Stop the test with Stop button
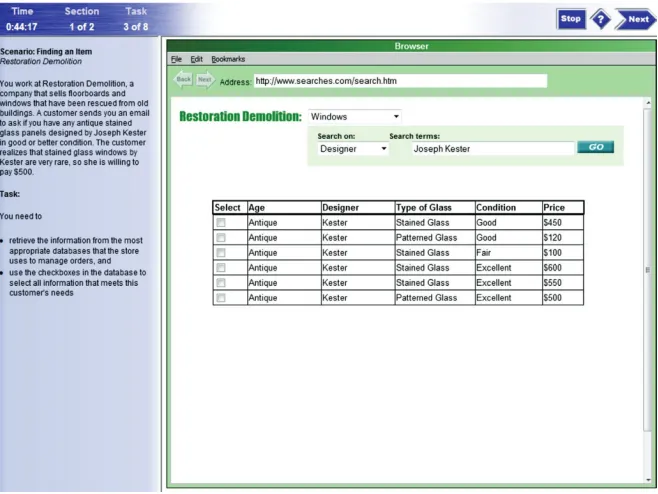 [x=571, y=19]
